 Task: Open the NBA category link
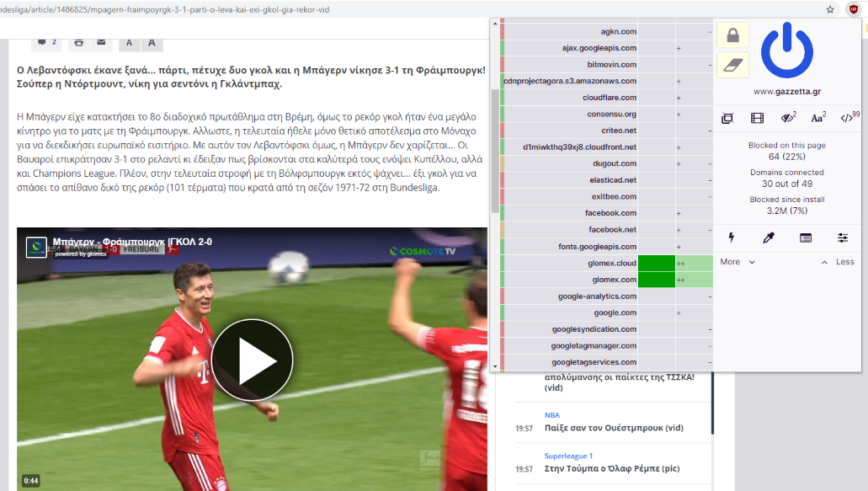pos(552,415)
